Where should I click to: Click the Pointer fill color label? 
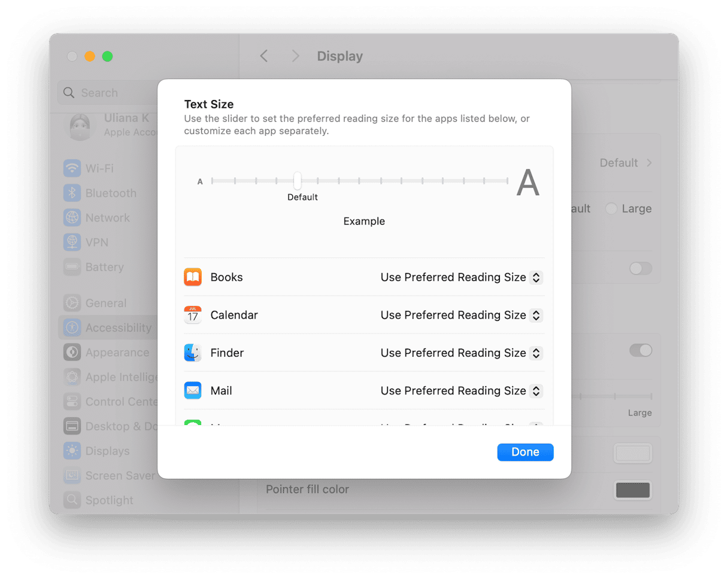pyautogui.click(x=307, y=489)
